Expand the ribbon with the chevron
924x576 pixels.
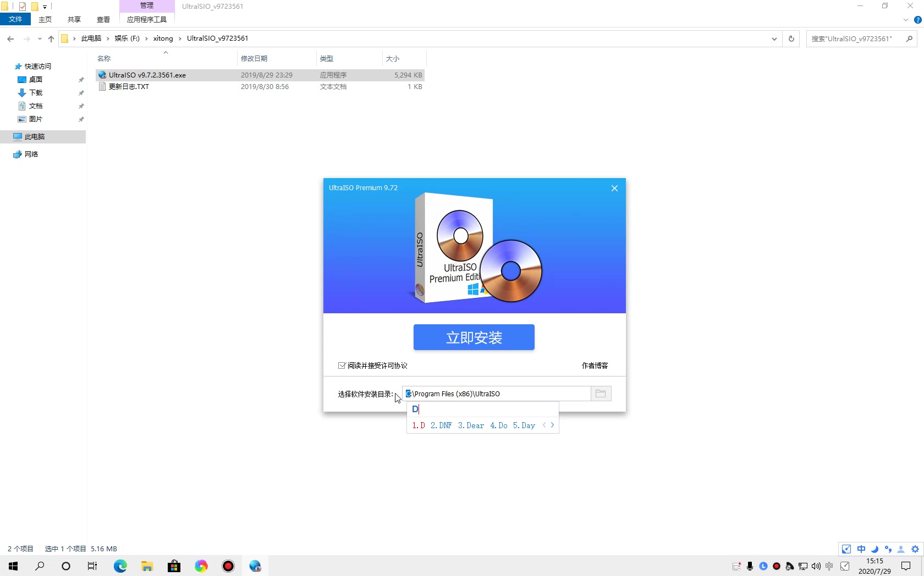pyautogui.click(x=905, y=20)
